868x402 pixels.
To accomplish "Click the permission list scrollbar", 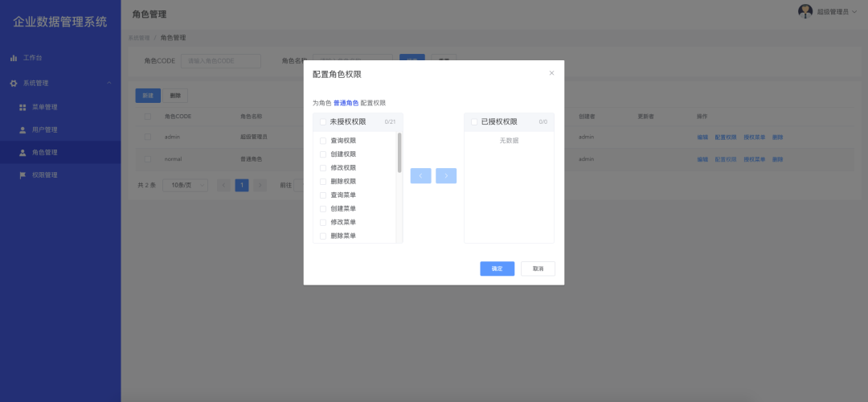I will [399, 153].
